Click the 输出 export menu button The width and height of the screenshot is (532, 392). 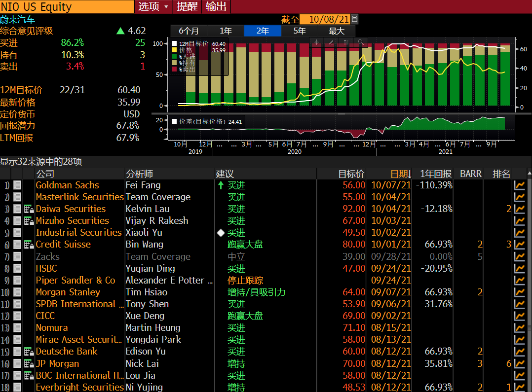[x=216, y=6]
